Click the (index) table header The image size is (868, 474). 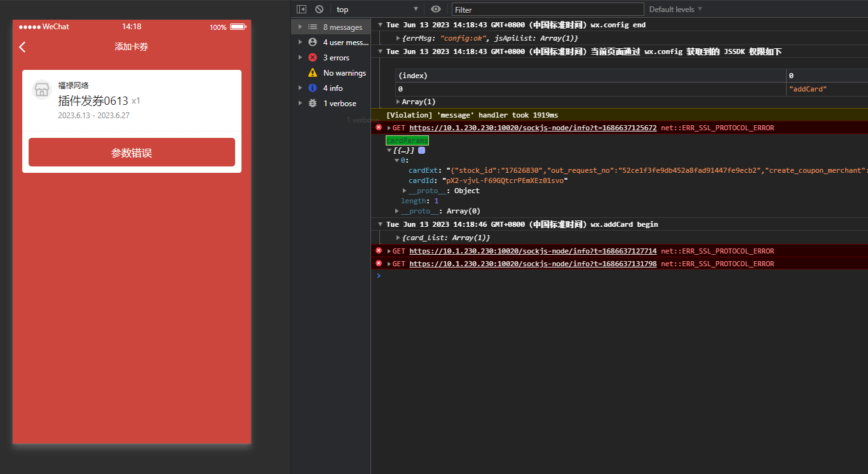click(x=412, y=76)
